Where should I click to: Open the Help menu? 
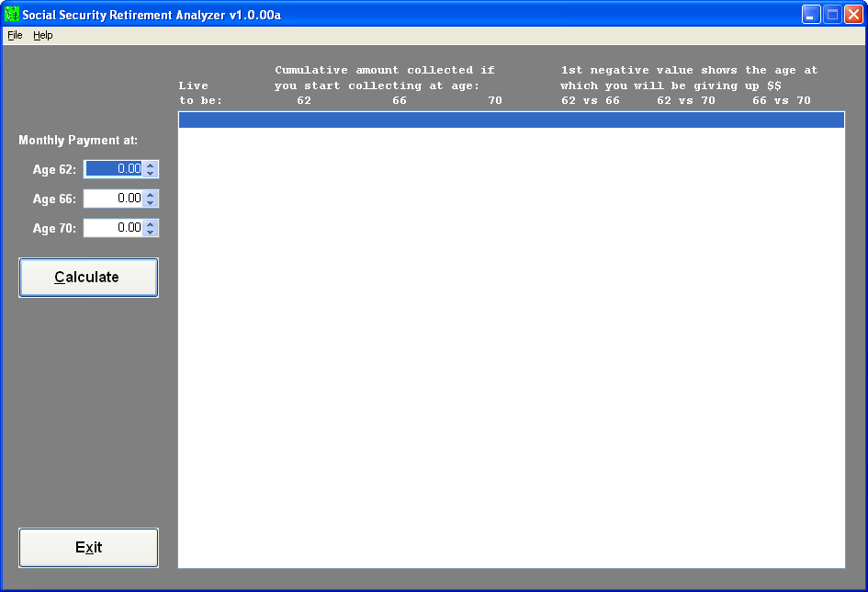pos(43,35)
